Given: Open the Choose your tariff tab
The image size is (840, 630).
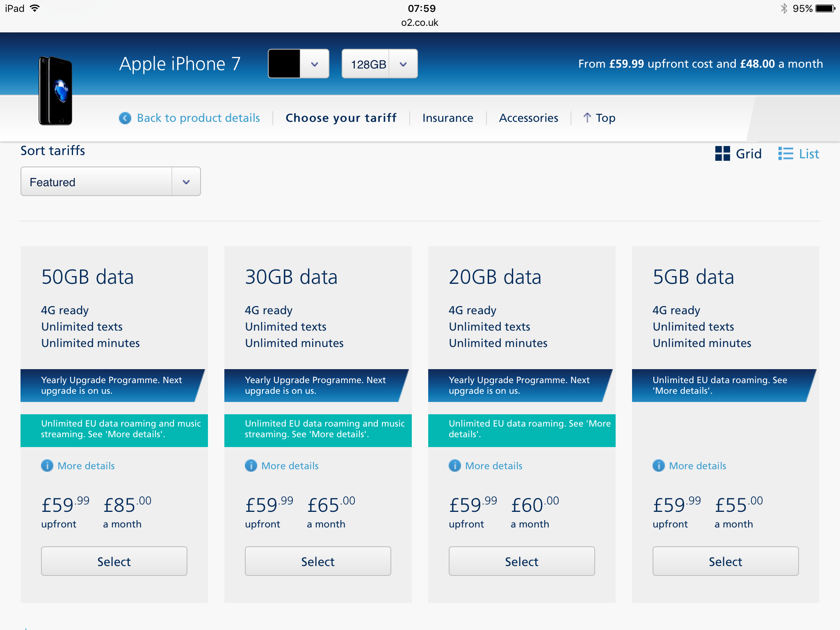Looking at the screenshot, I should 341,118.
